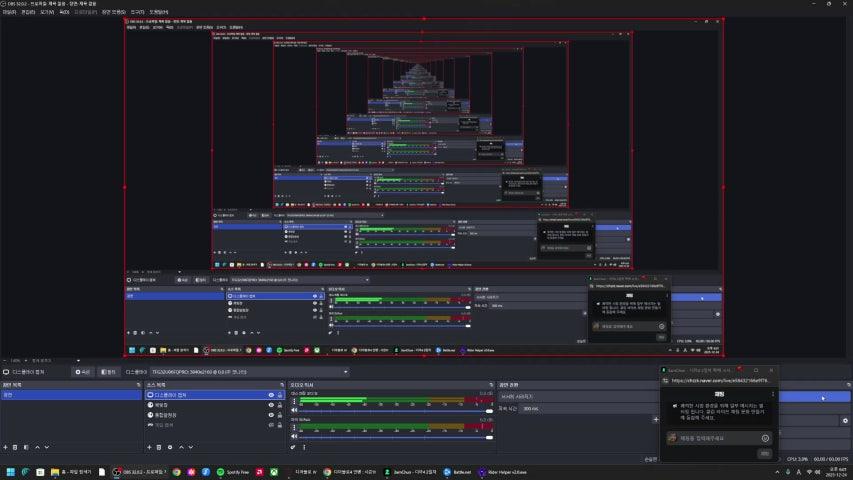Open the display selection dropdown

pyautogui.click(x=250, y=372)
